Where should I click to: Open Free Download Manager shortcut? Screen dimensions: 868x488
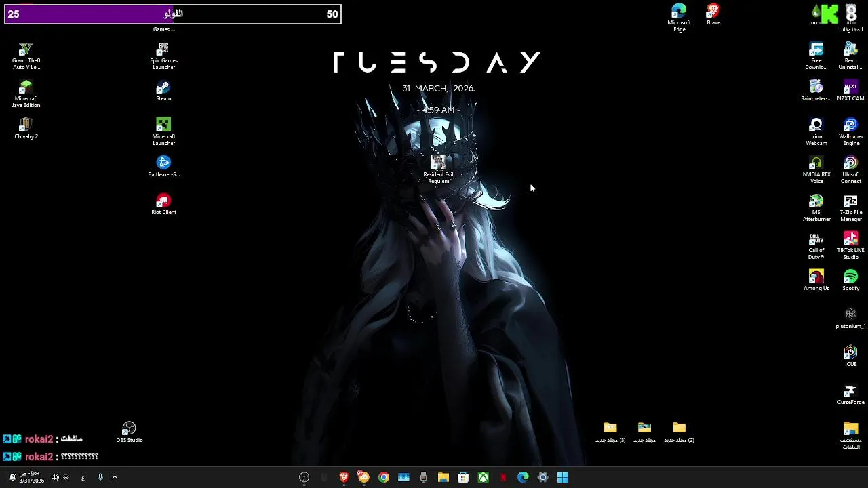[816, 56]
